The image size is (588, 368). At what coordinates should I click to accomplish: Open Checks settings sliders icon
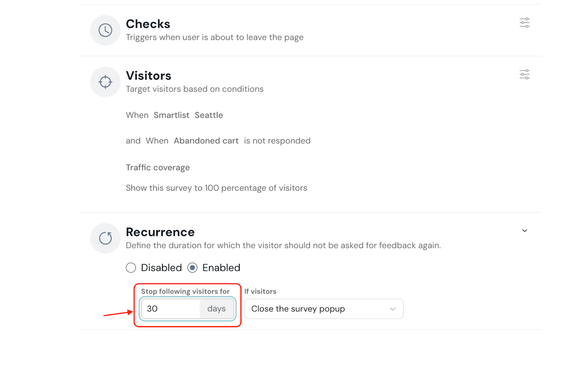click(x=524, y=23)
